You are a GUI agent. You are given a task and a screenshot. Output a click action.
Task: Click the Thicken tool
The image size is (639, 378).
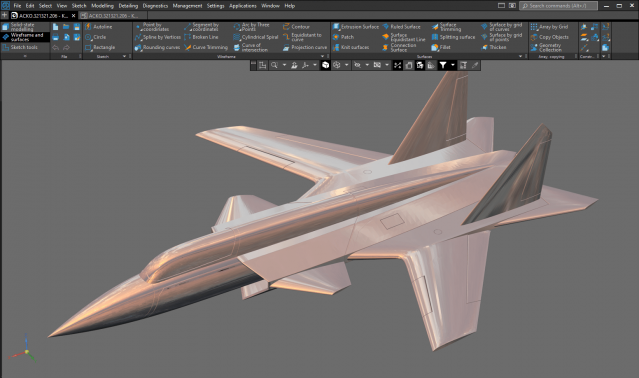point(494,47)
